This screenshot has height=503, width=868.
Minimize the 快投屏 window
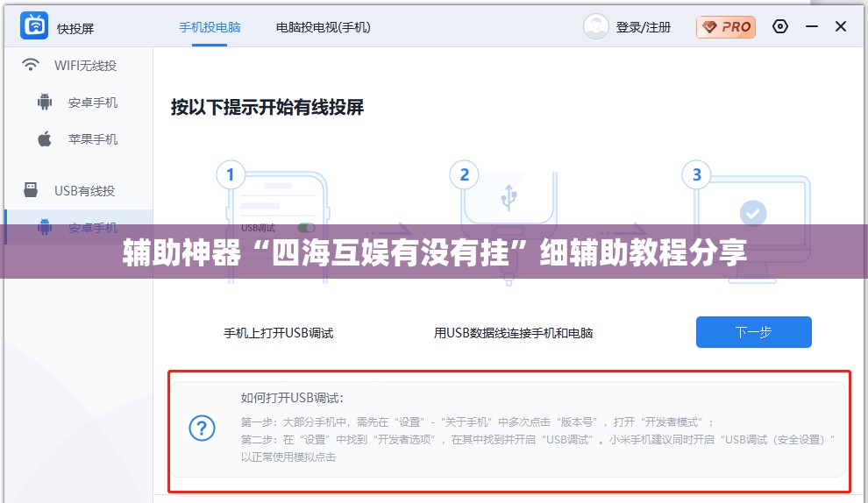tap(812, 26)
